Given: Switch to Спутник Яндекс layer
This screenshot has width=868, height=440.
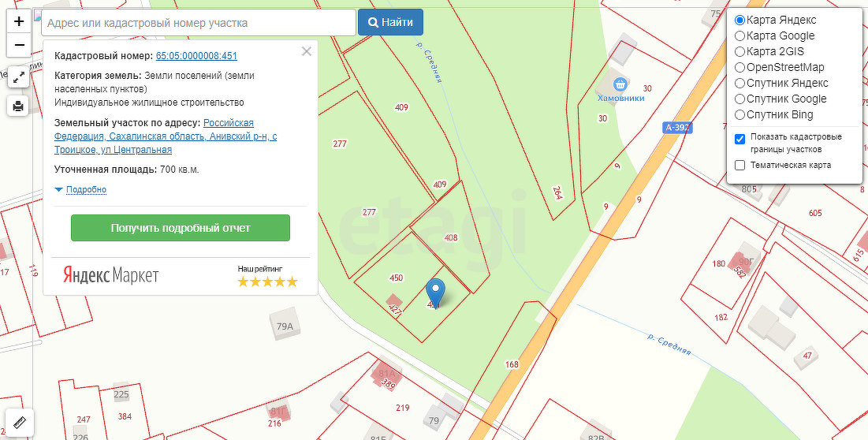Looking at the screenshot, I should [739, 83].
